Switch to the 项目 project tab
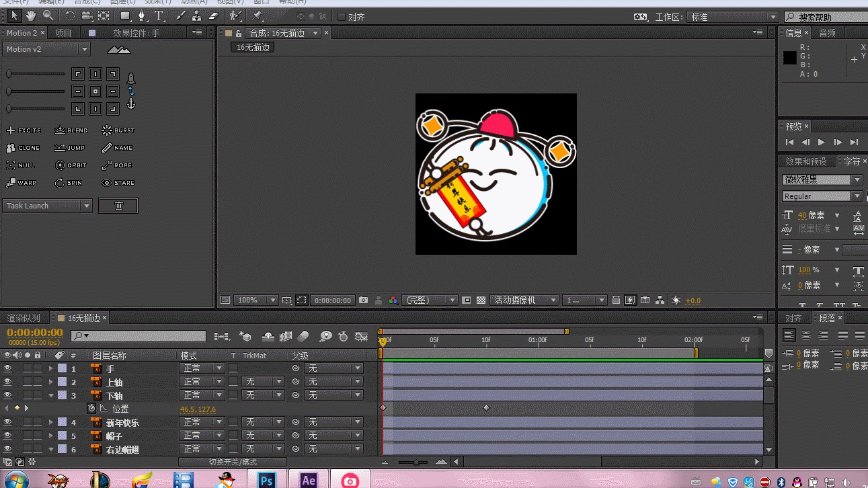 (63, 33)
